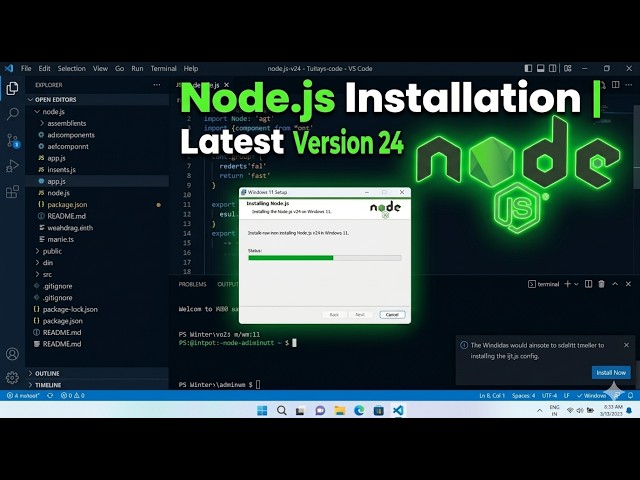Toggle the secondary sidebar layout icon
640x480 pixels.
point(553,68)
